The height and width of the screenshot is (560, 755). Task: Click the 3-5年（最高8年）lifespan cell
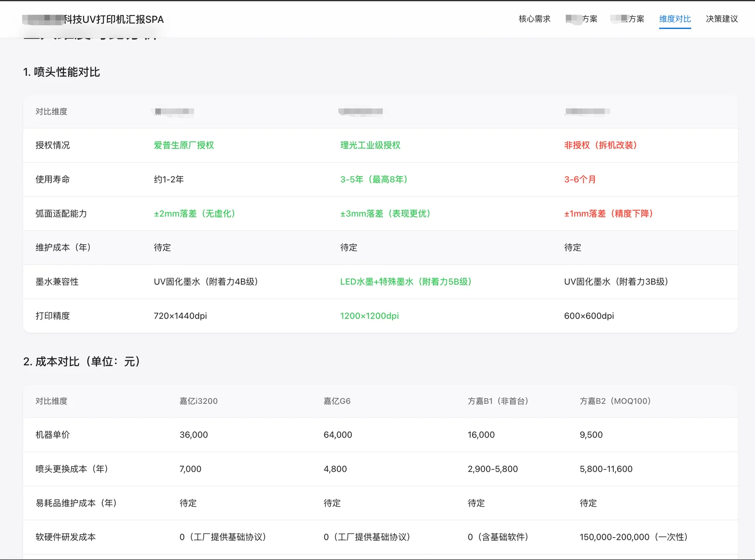tap(374, 179)
